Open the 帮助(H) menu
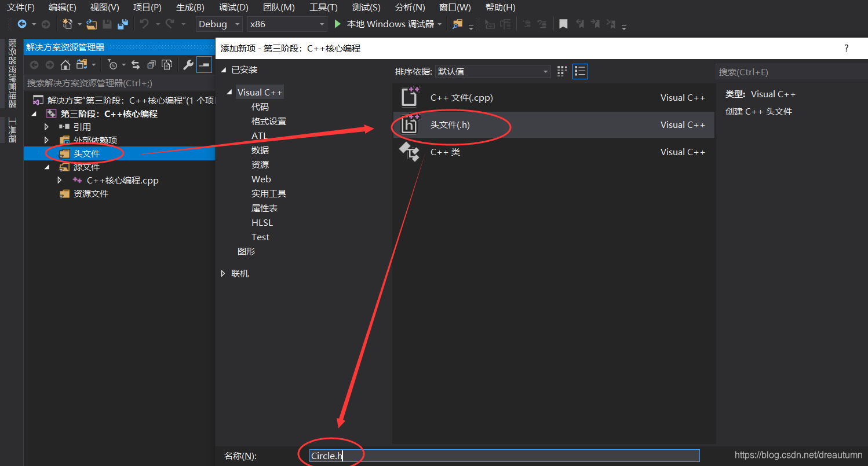This screenshot has height=466, width=868. click(501, 8)
